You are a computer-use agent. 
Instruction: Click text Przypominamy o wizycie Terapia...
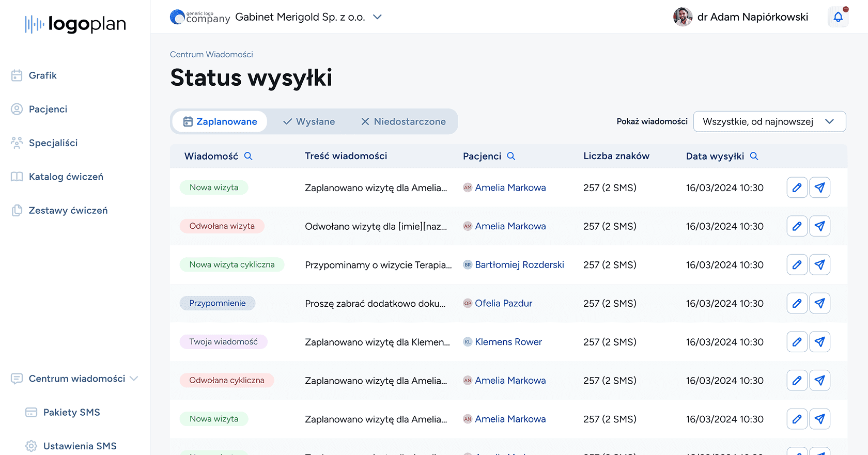point(378,265)
